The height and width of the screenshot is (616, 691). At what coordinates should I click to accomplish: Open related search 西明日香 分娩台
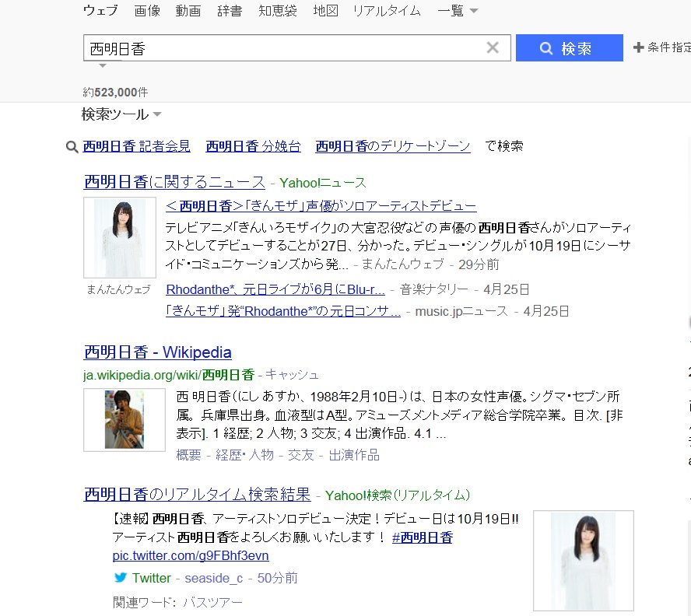pyautogui.click(x=254, y=146)
